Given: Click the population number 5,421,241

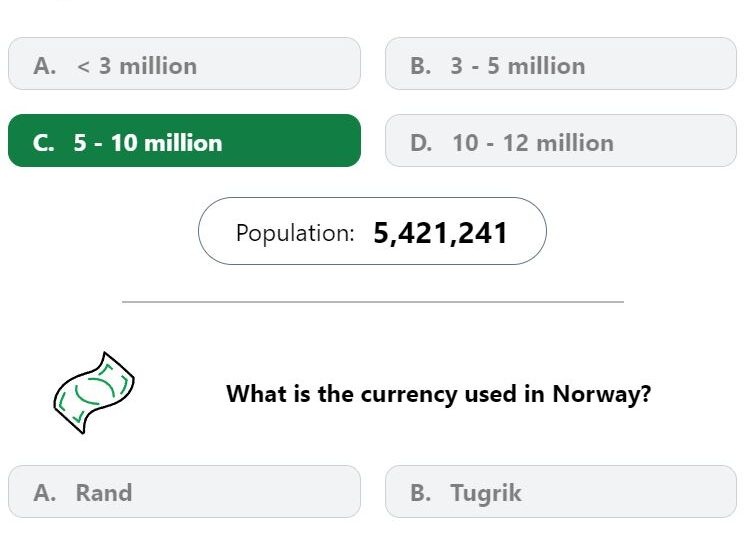Looking at the screenshot, I should tap(440, 233).
